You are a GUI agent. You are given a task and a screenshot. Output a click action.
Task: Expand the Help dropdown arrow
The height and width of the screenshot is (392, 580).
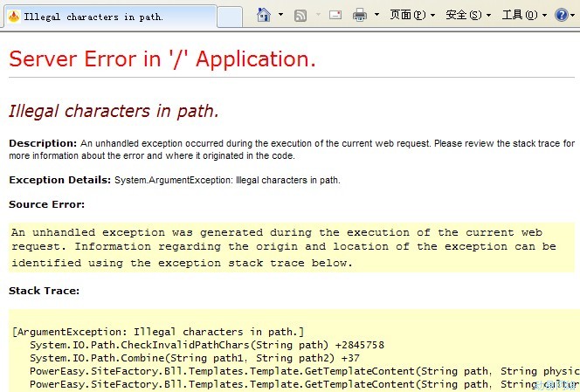click(574, 15)
